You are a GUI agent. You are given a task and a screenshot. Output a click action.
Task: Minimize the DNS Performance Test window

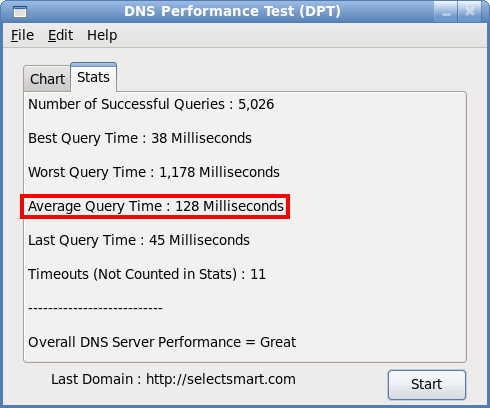coord(446,12)
